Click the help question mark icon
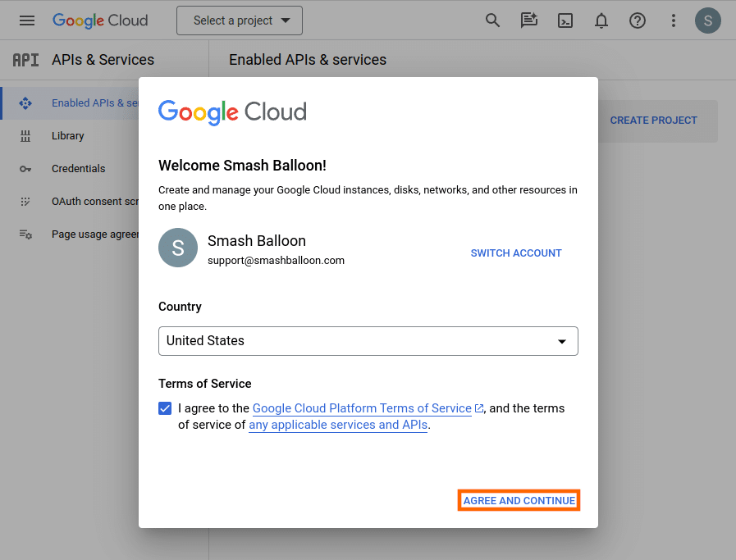The height and width of the screenshot is (560, 736). click(x=637, y=20)
